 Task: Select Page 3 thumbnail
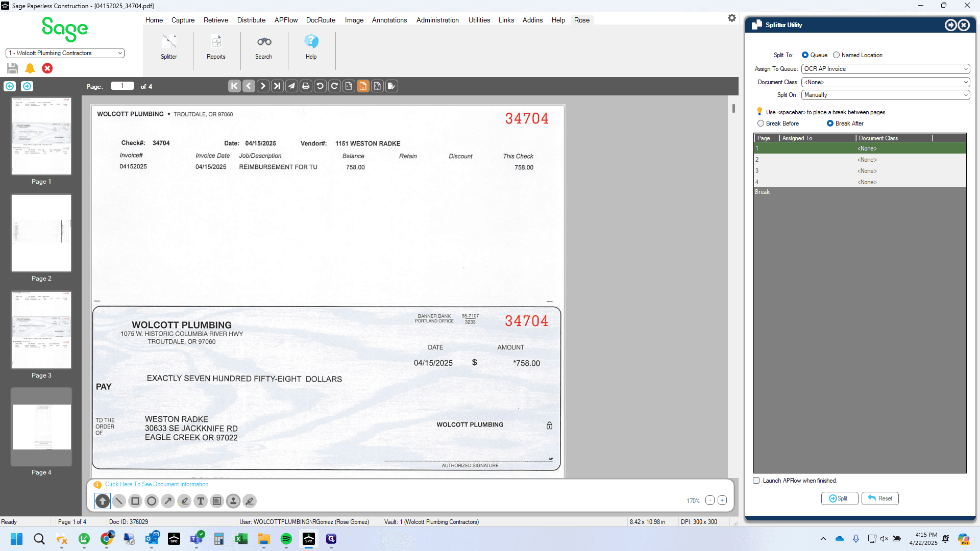coord(41,330)
